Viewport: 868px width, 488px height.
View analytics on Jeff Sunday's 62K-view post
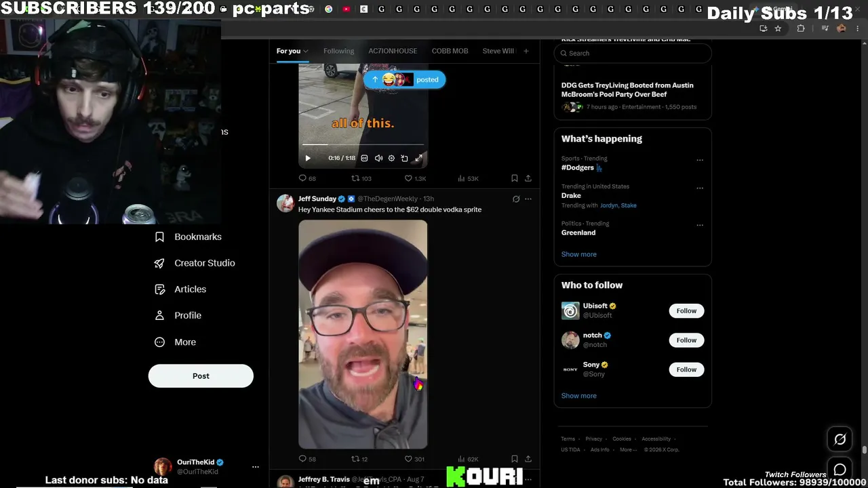tap(468, 459)
